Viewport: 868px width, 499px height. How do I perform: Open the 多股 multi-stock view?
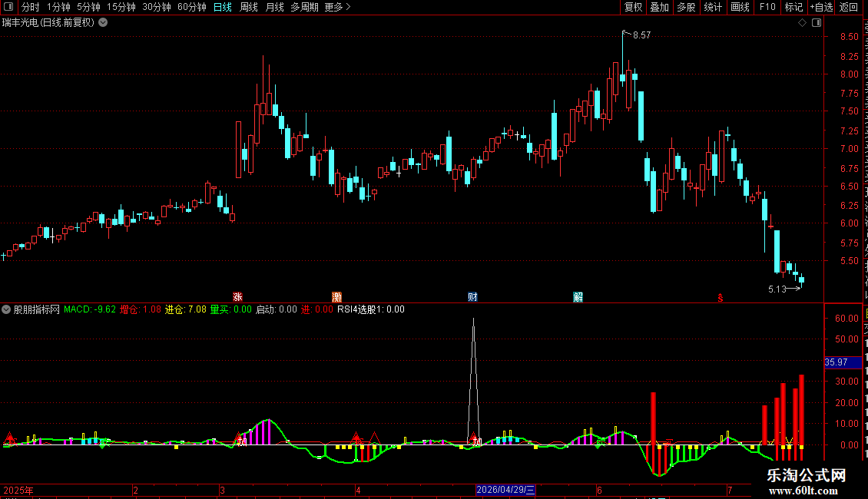pyautogui.click(x=686, y=7)
